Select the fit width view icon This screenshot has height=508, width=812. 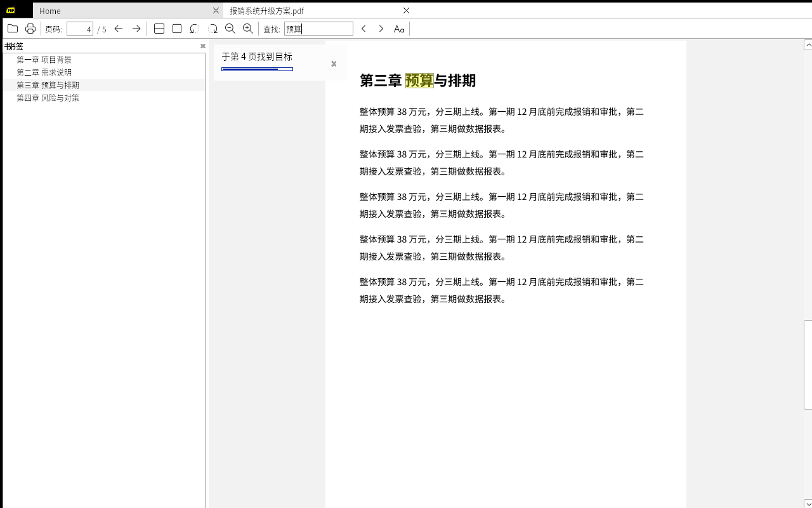tap(159, 29)
